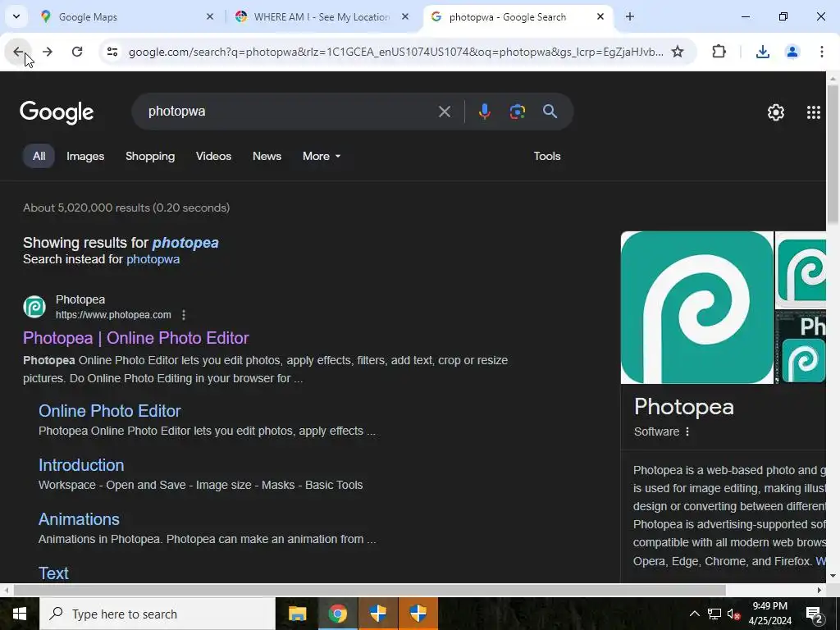Open tab search dropdown arrow
The image size is (840, 630).
(x=16, y=16)
